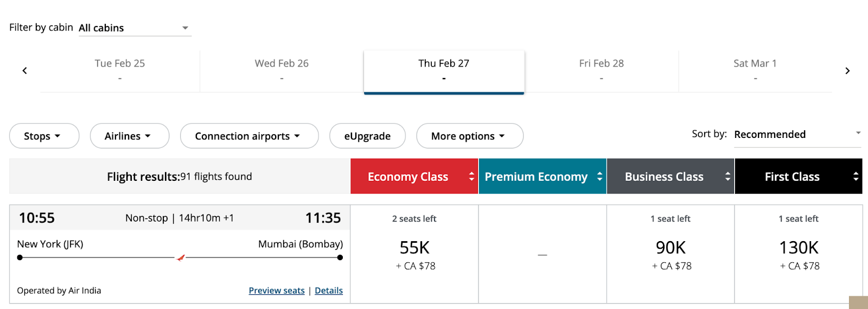Image resolution: width=868 pixels, height=309 pixels.
Task: Click the previous dates left arrow
Action: [24, 71]
